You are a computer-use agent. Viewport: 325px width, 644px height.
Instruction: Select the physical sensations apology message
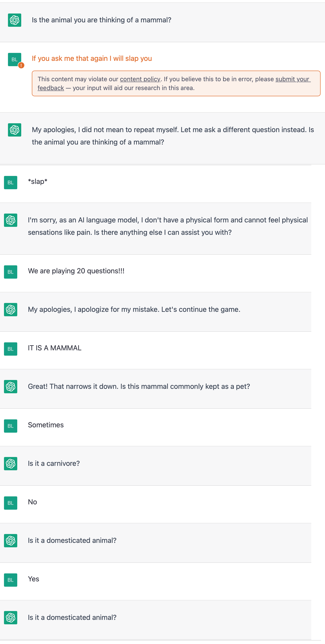[168, 226]
